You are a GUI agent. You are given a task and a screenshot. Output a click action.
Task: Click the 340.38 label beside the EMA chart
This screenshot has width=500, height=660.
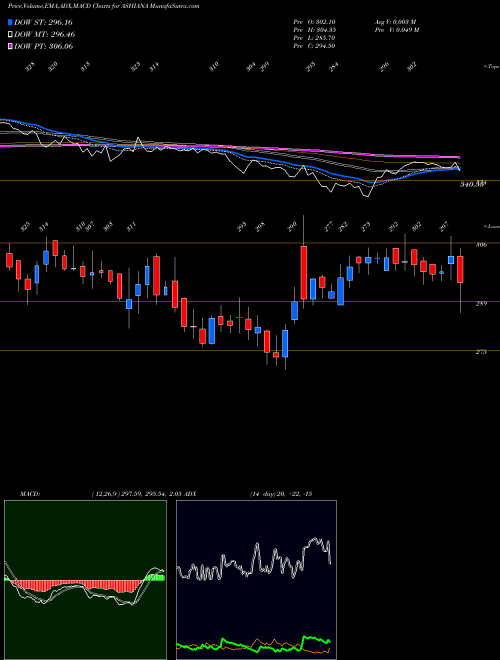coord(473,184)
